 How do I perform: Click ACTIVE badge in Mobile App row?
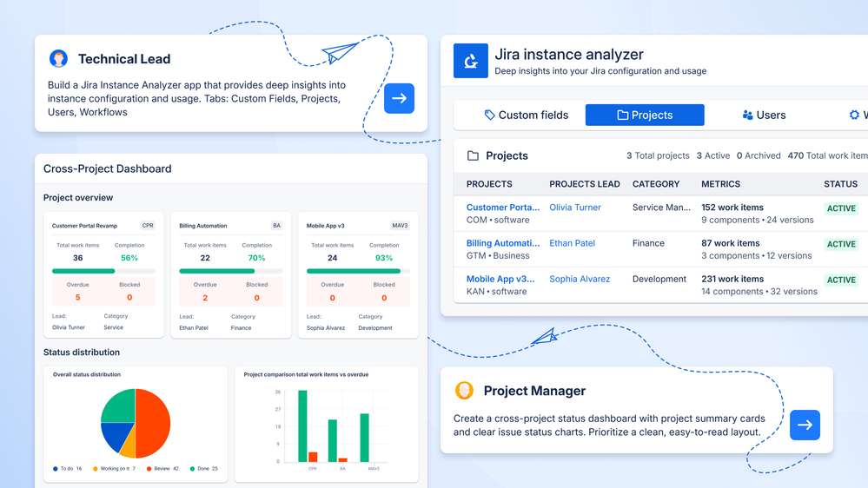pyautogui.click(x=841, y=280)
